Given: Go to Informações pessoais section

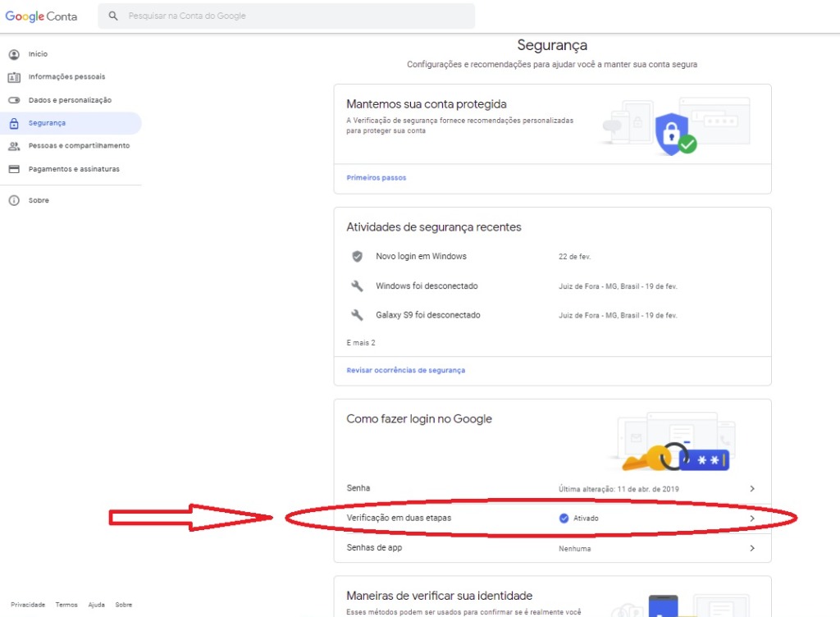Looking at the screenshot, I should (x=66, y=77).
